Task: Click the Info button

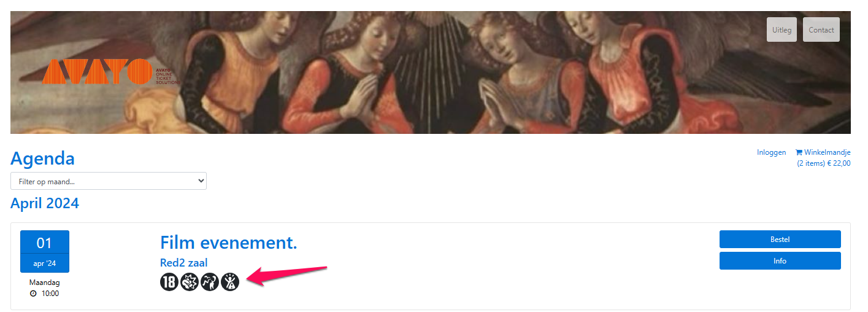Action: (x=780, y=261)
